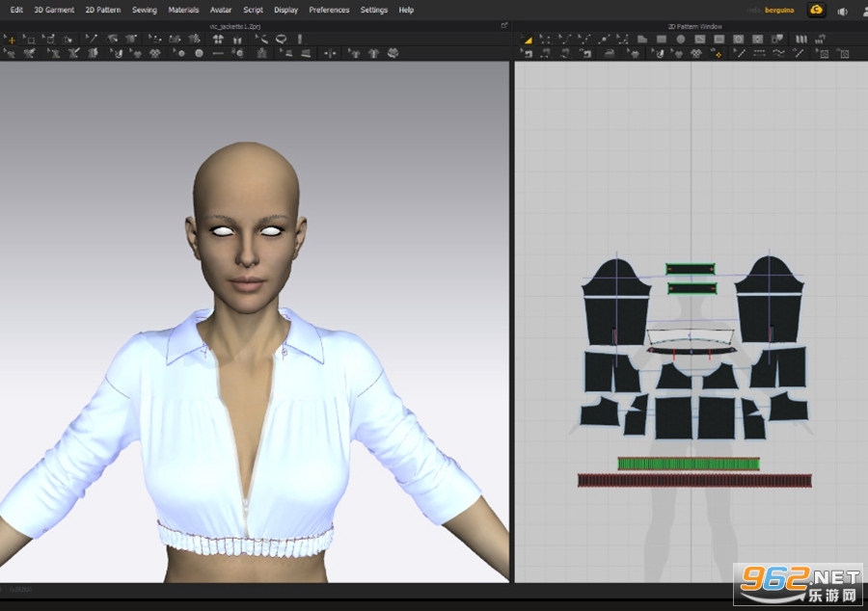Open the Settings menu
This screenshot has width=868, height=611.
(x=373, y=10)
